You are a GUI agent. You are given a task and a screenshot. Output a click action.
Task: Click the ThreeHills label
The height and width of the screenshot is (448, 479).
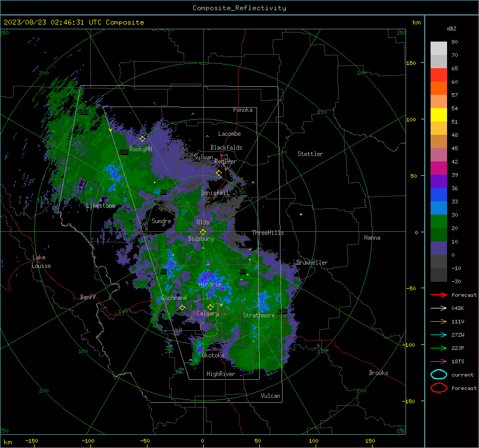[x=268, y=233]
